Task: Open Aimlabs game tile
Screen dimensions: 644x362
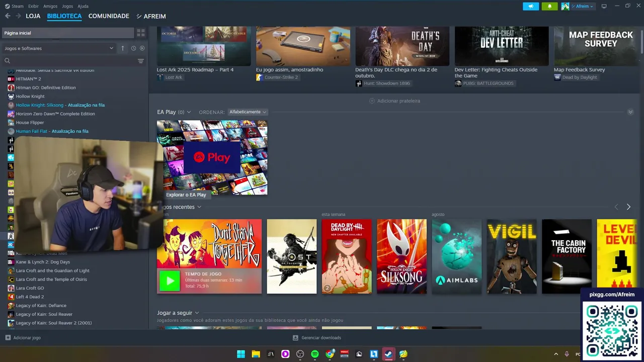Action: click(x=457, y=256)
